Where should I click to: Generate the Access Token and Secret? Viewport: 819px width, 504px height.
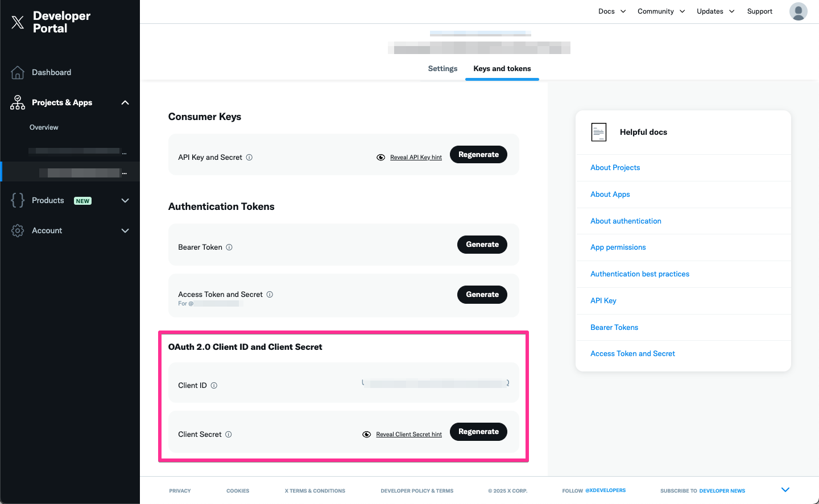(x=482, y=295)
